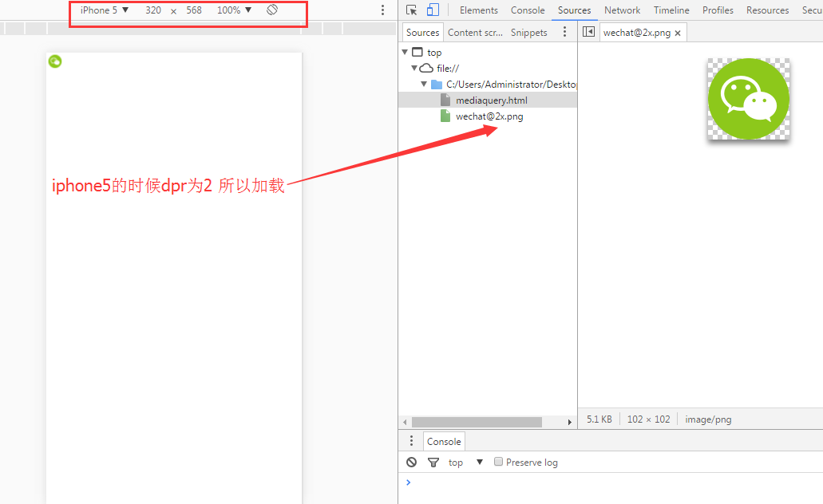This screenshot has width=823, height=504.
Task: Click the image/png MIME type text
Action: point(708,419)
